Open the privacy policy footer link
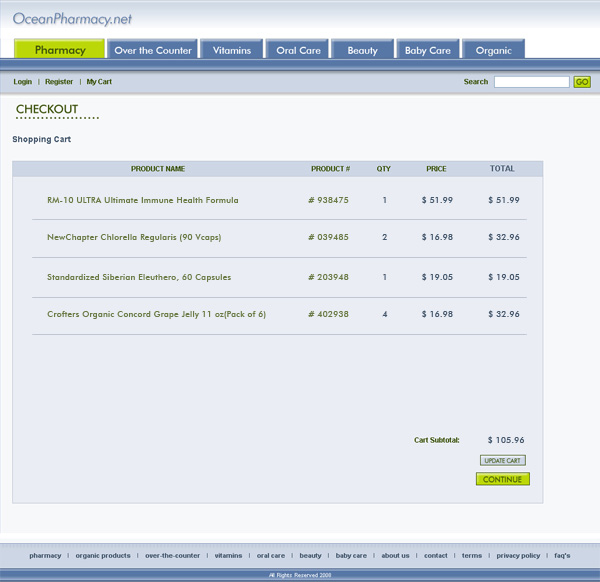Viewport: 600px width, 582px height. point(518,555)
